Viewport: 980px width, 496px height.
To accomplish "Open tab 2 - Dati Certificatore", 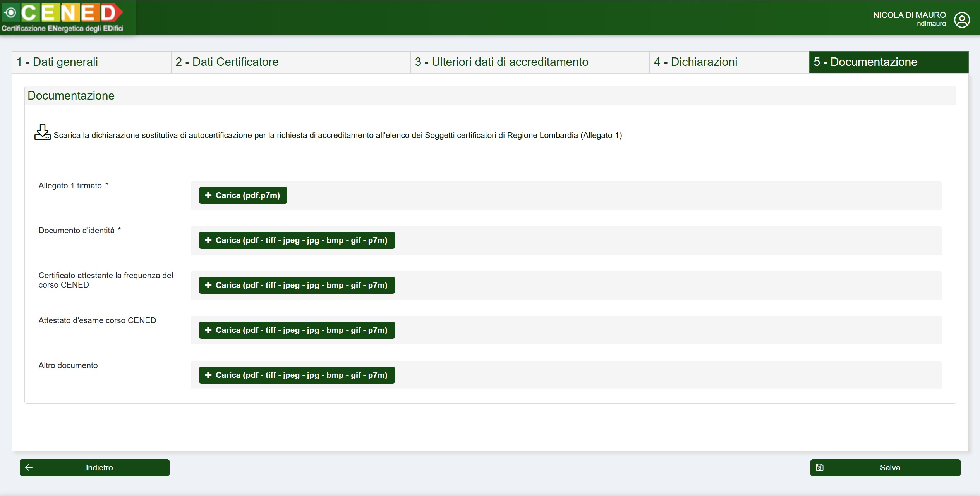I will pyautogui.click(x=291, y=62).
